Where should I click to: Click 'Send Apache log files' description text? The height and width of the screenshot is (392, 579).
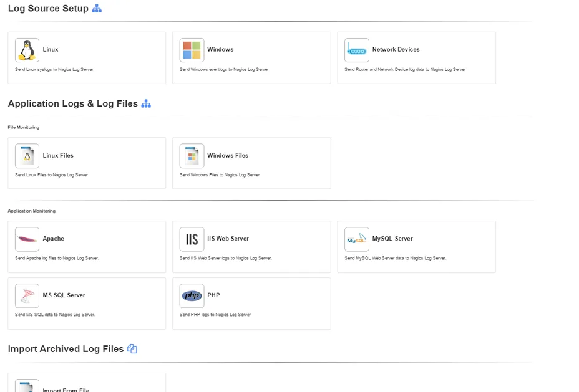(x=57, y=258)
